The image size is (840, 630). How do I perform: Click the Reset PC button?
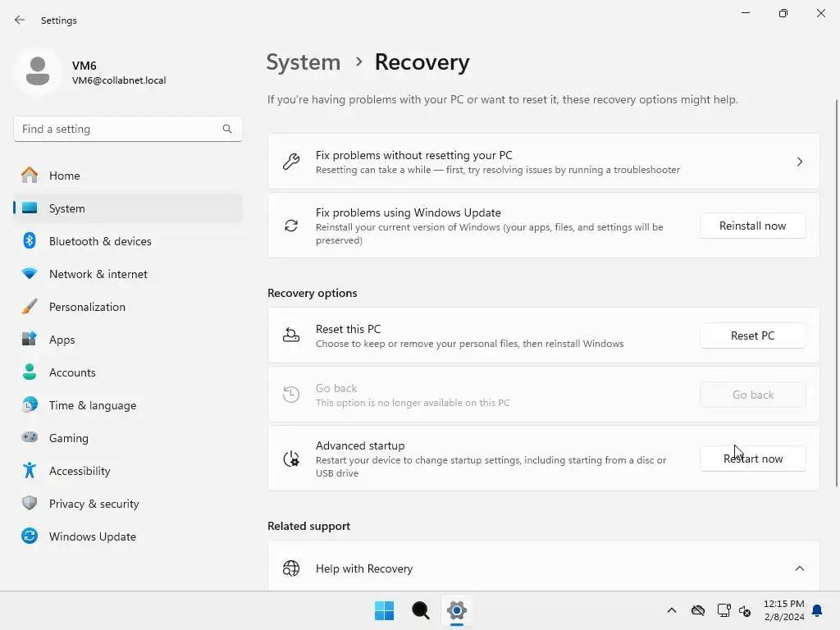coord(753,336)
